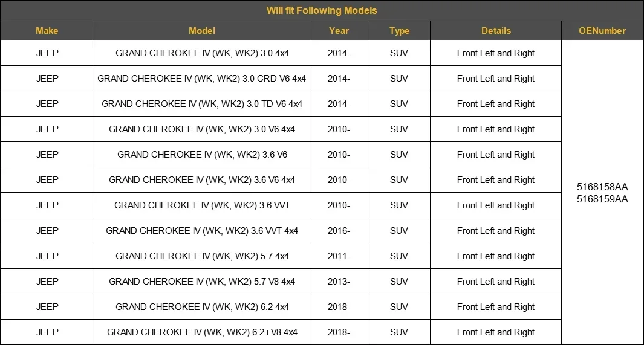Image resolution: width=644 pixels, height=345 pixels.
Task: Click the OENumber column header
Action: (602, 31)
